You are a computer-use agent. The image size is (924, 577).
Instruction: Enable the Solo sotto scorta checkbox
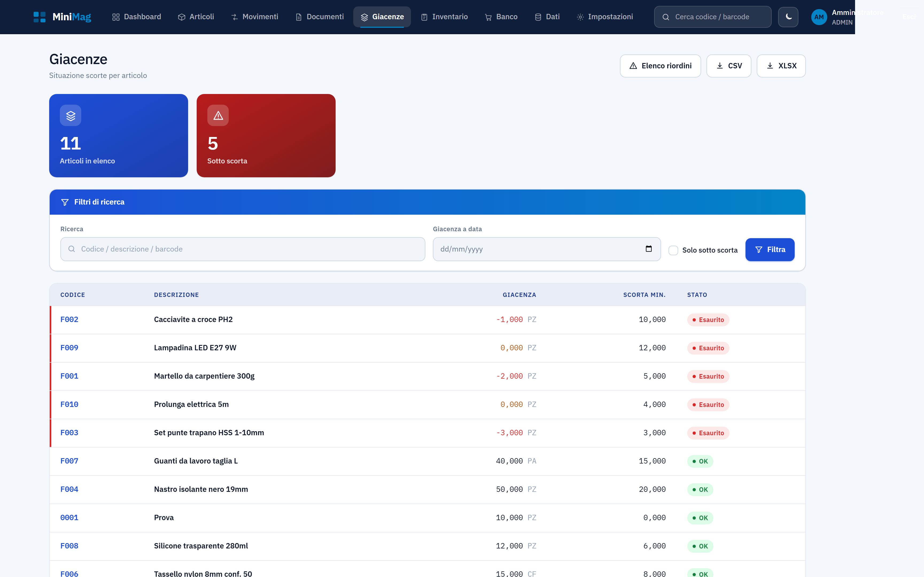pyautogui.click(x=673, y=250)
